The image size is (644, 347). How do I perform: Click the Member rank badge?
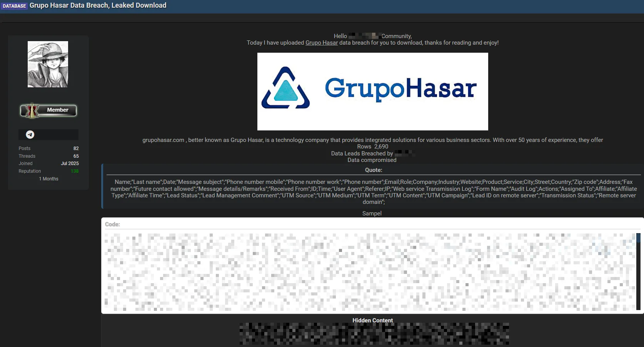click(x=48, y=110)
